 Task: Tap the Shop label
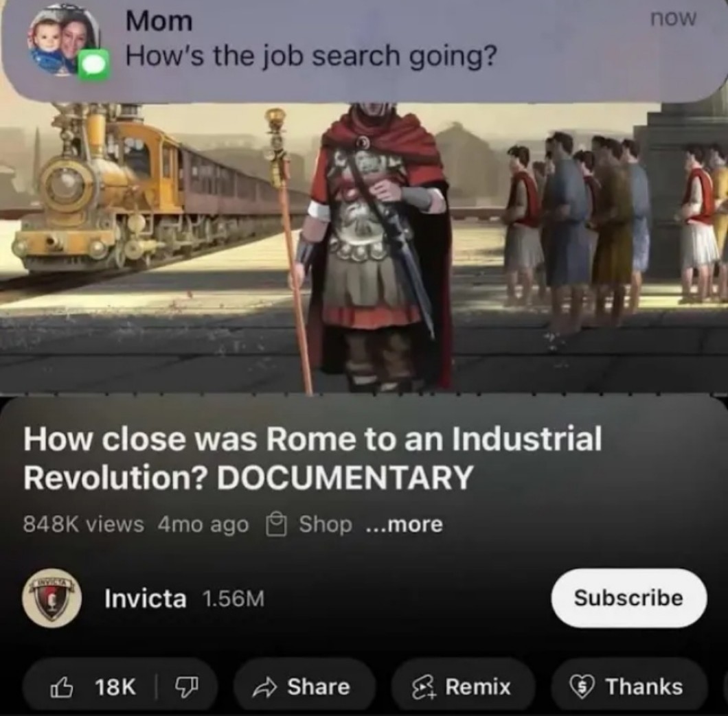click(326, 524)
